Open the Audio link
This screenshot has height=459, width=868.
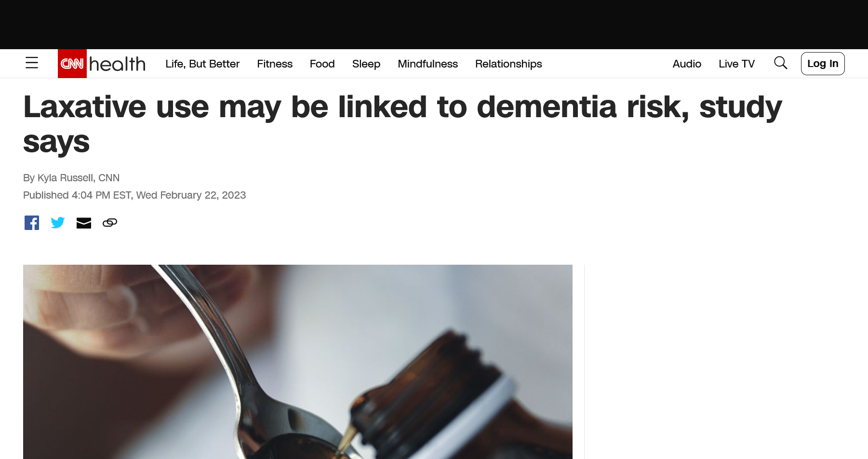click(687, 64)
